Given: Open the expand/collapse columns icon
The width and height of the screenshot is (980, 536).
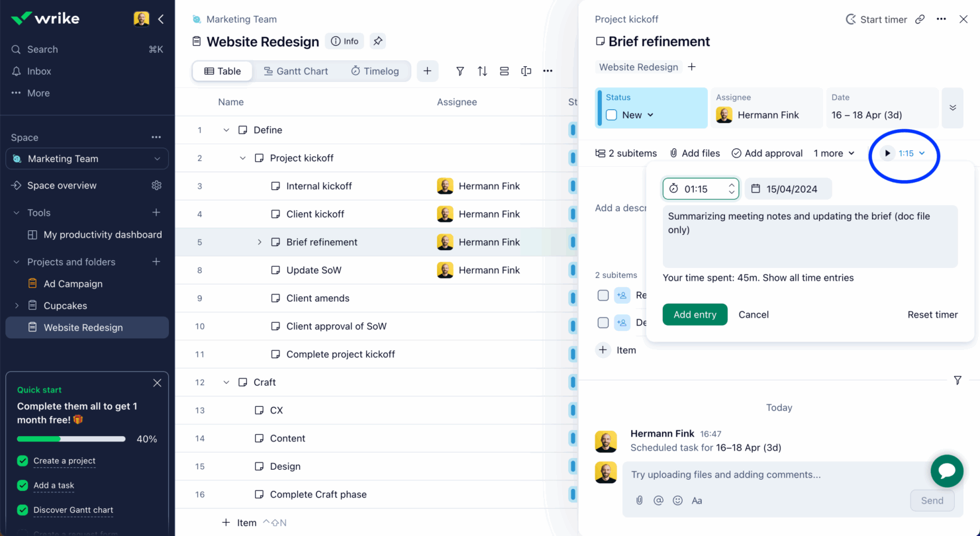Looking at the screenshot, I should [526, 71].
